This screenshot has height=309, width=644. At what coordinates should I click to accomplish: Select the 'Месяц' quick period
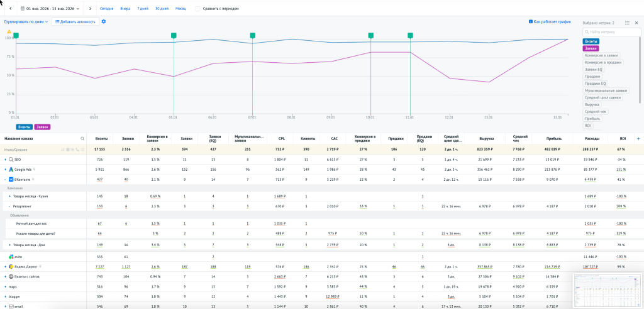180,9
